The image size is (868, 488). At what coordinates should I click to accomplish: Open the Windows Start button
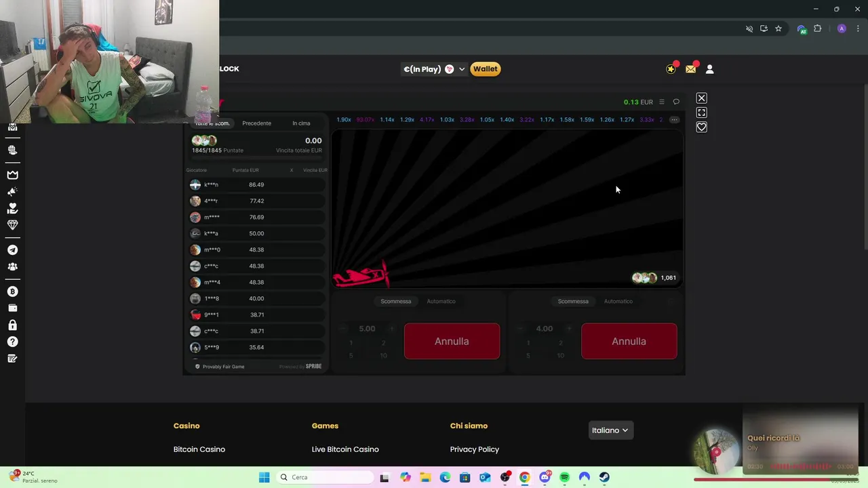[264, 477]
